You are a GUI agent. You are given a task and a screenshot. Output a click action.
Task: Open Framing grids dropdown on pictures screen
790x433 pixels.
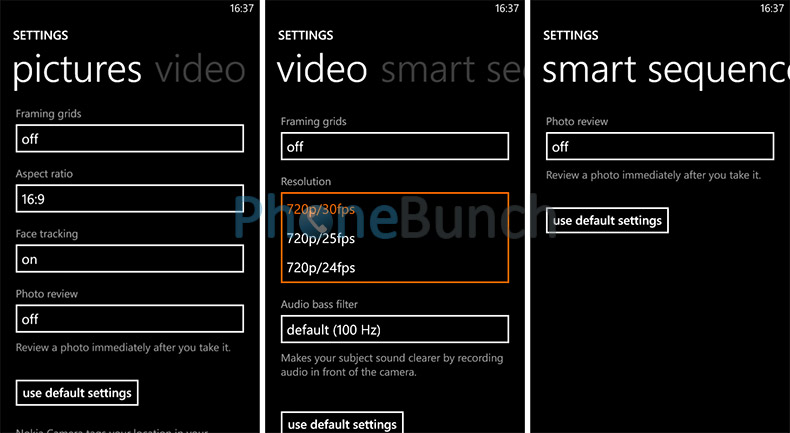130,139
